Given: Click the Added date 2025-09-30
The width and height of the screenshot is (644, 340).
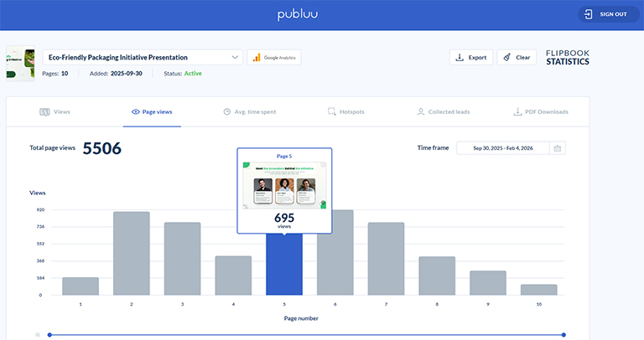Looking at the screenshot, I should (x=127, y=74).
